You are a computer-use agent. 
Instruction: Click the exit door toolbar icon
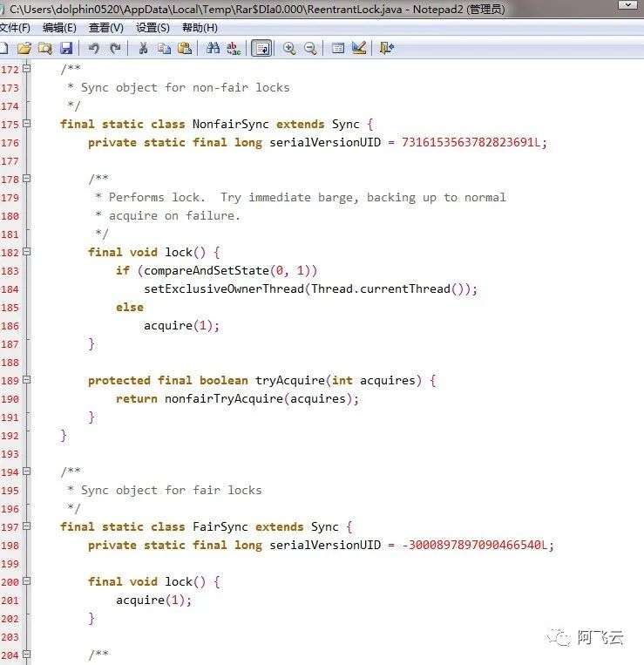click(387, 48)
